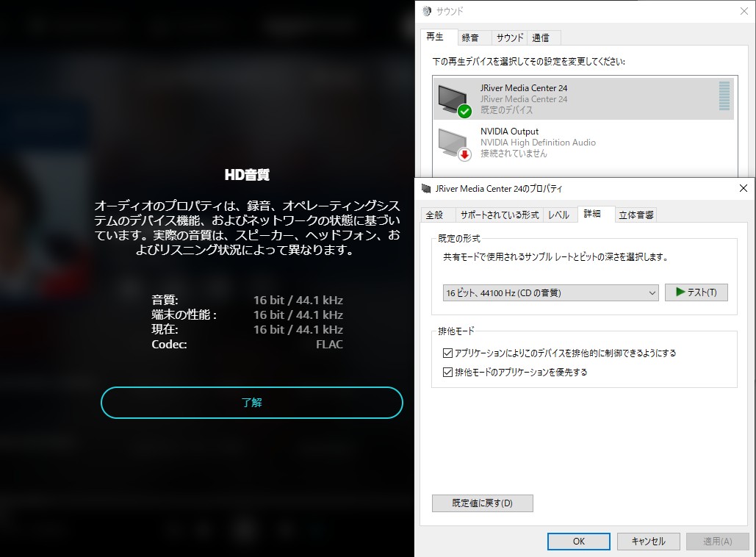Screen dimensions: 756x557
Task: Click the NVIDIA High Definition Audio text
Action: pos(538,143)
